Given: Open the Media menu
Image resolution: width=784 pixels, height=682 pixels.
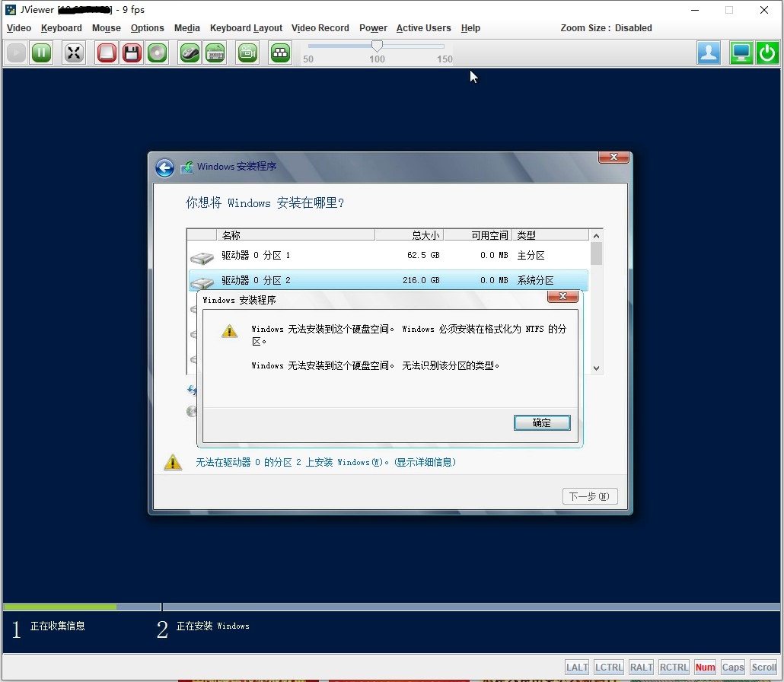Looking at the screenshot, I should coord(187,28).
